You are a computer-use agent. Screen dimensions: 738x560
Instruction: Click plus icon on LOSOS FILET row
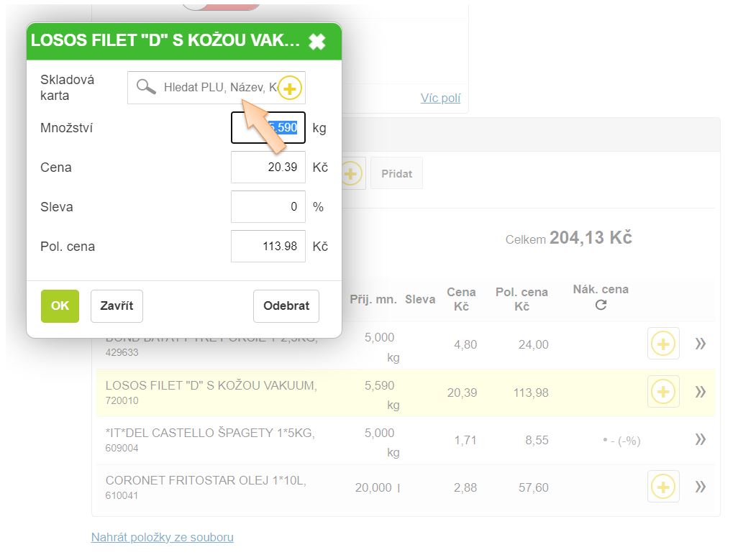662,393
